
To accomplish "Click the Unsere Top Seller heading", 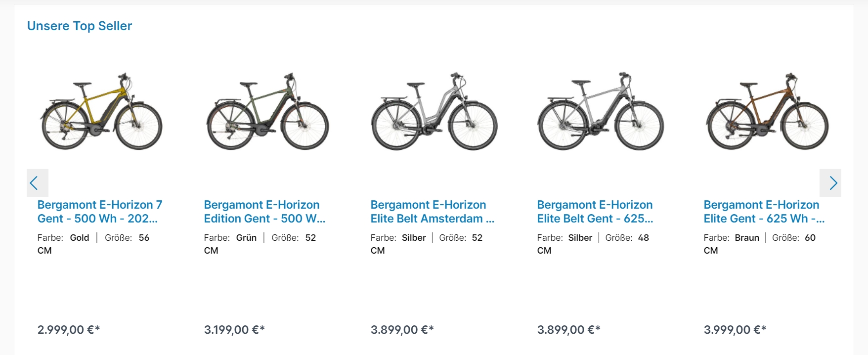I will click(x=80, y=26).
